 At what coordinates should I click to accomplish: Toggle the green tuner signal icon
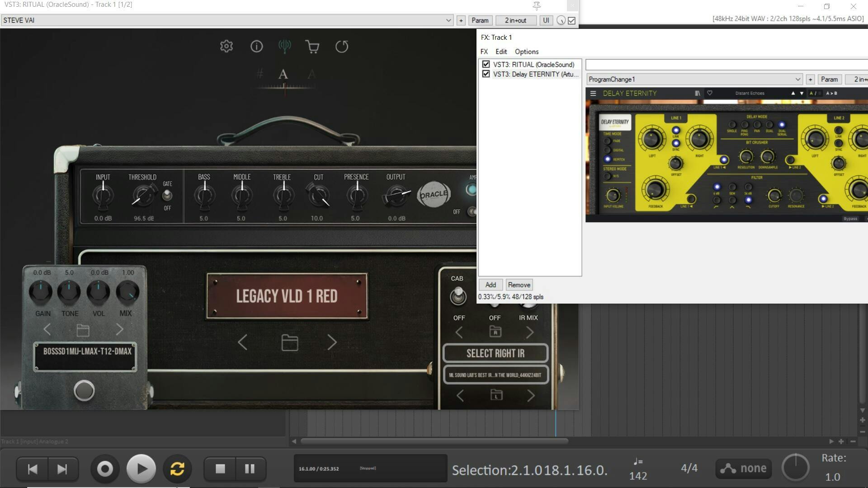click(x=284, y=46)
